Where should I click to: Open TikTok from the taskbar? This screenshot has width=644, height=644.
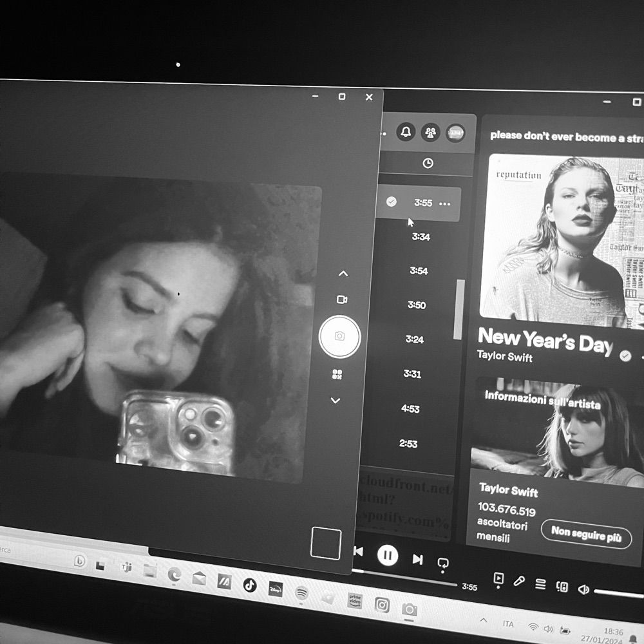(x=250, y=585)
